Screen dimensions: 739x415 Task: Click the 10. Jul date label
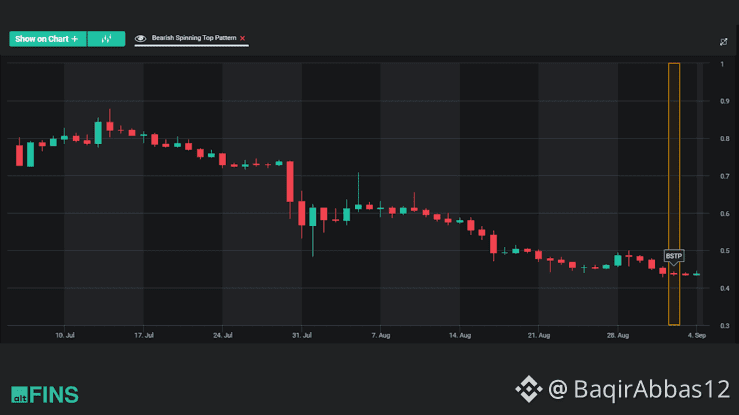[x=65, y=335]
